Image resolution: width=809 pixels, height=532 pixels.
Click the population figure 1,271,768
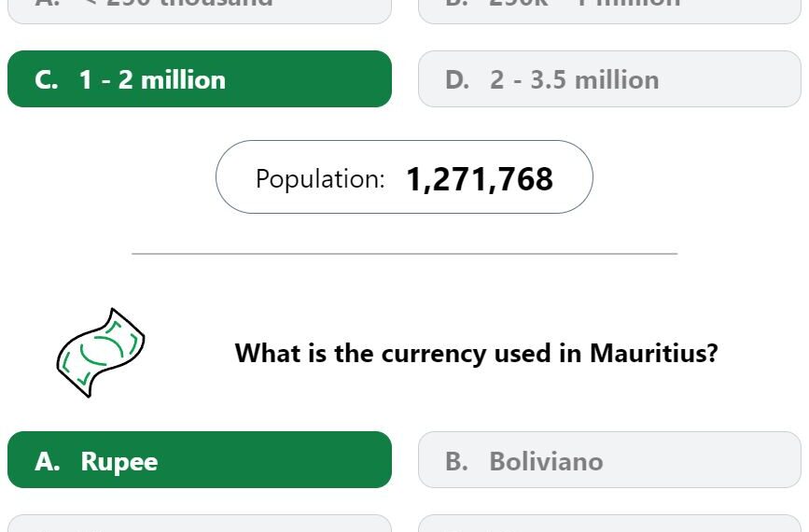coord(480,179)
